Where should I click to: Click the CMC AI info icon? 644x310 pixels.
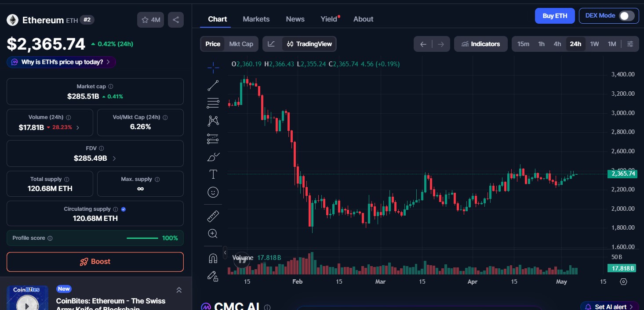pyautogui.click(x=267, y=307)
